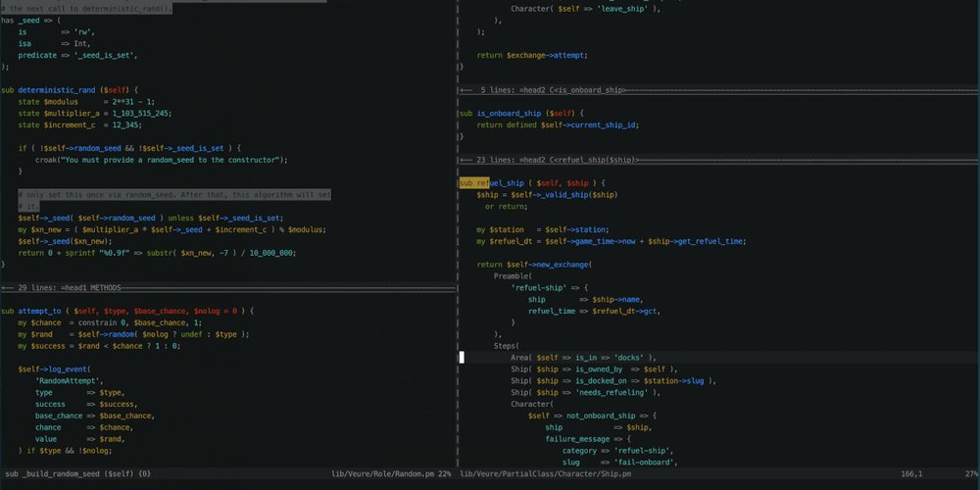Click the '$self->_seed($xn_new);' line
This screenshot has height=490, width=980.
click(x=65, y=241)
